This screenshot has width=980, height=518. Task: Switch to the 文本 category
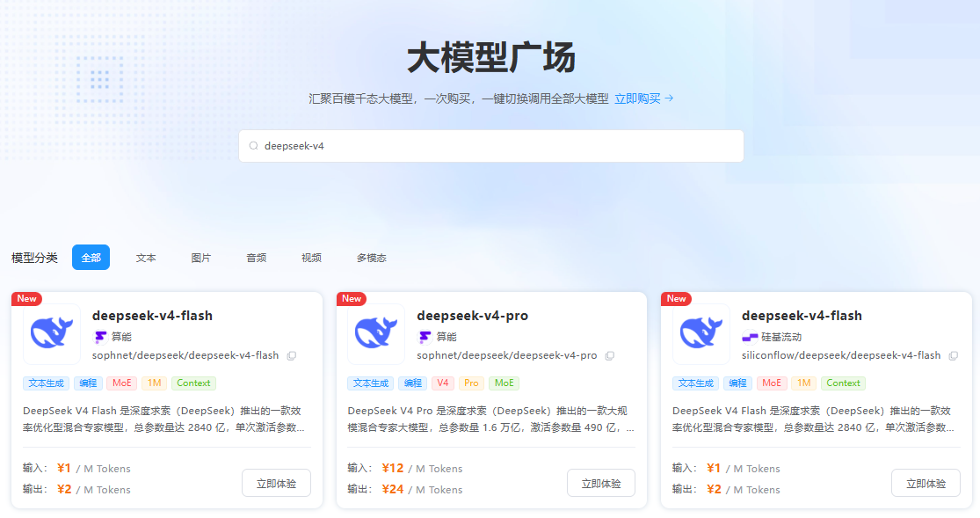point(146,258)
